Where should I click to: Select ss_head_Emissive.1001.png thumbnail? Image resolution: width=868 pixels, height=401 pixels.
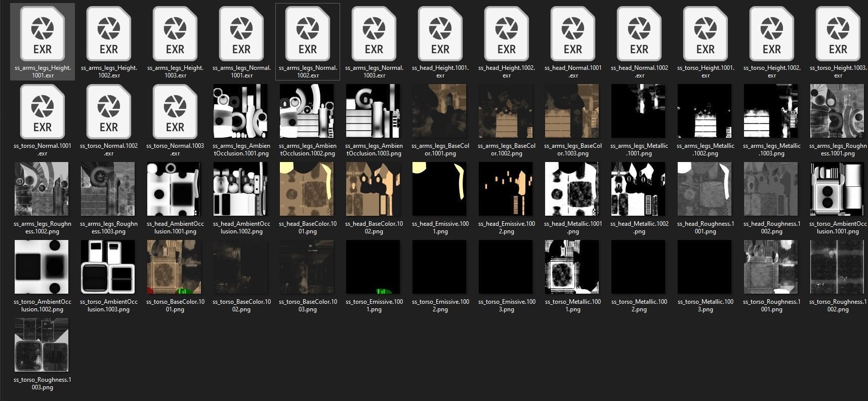click(439, 189)
